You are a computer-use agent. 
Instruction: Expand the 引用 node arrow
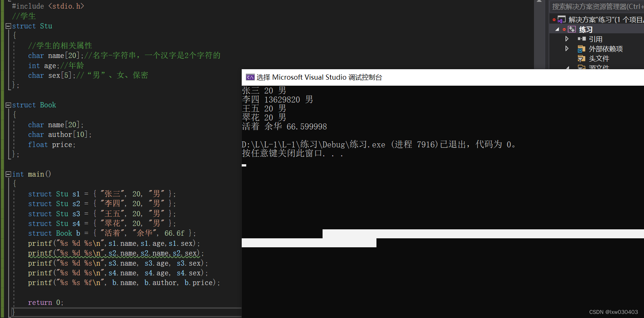coord(567,39)
